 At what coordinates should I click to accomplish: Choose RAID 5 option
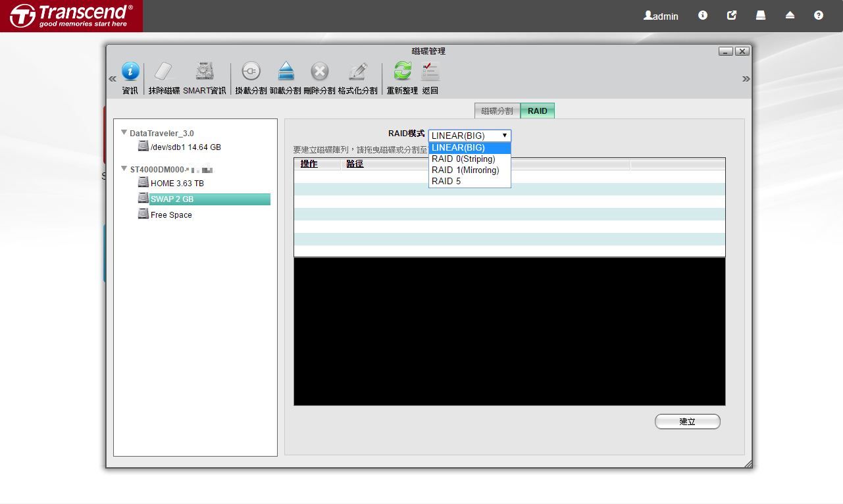tap(469, 181)
